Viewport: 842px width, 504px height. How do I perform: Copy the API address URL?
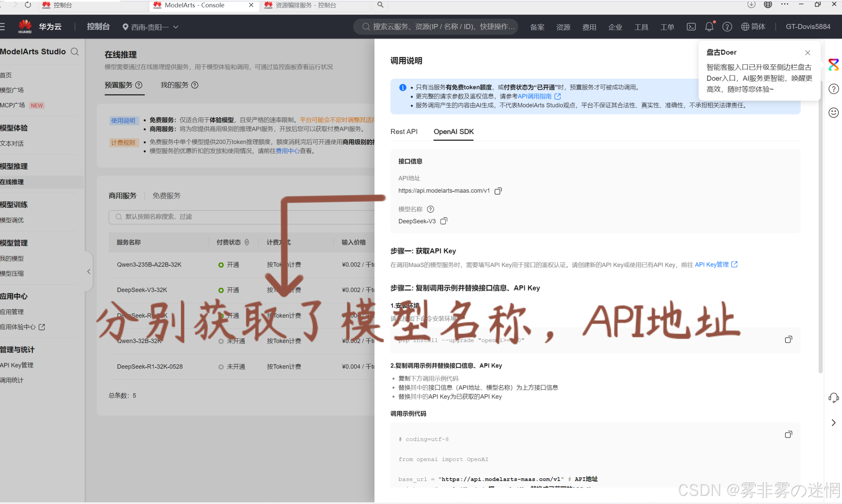tap(498, 191)
